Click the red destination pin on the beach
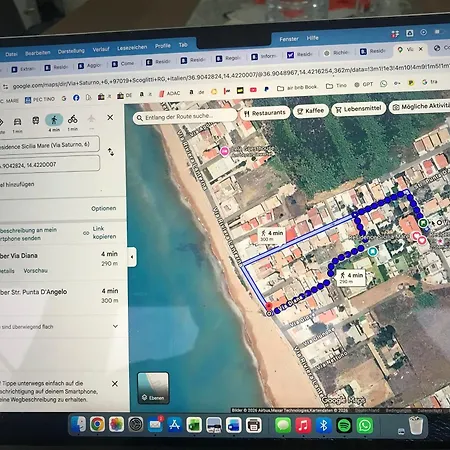Viewport: 450px width, 450px height. [x=269, y=306]
